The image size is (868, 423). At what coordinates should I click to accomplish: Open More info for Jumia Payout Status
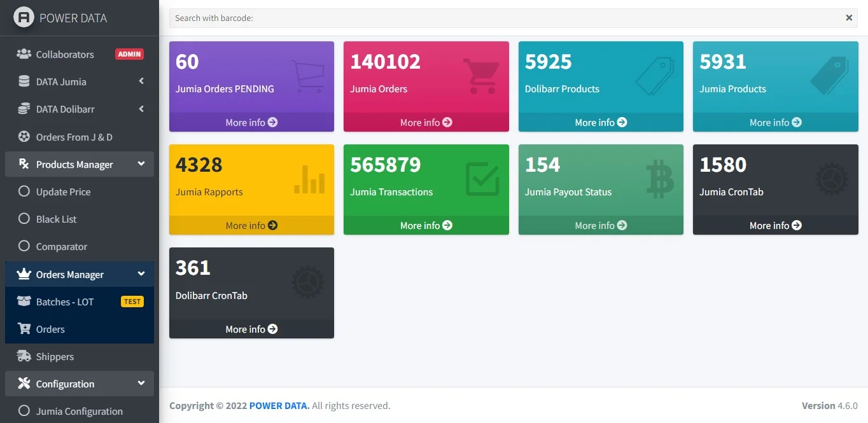tap(601, 225)
